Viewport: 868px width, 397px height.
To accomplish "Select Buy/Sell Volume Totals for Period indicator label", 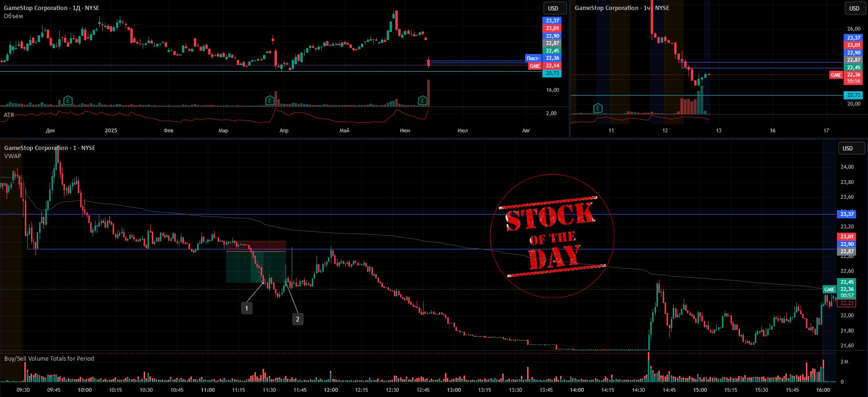I will click(49, 358).
